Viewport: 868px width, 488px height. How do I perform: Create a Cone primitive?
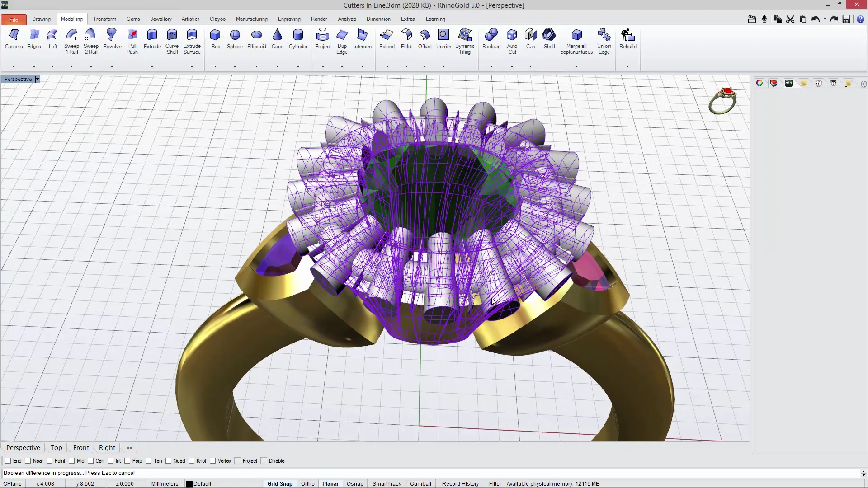coord(277,39)
